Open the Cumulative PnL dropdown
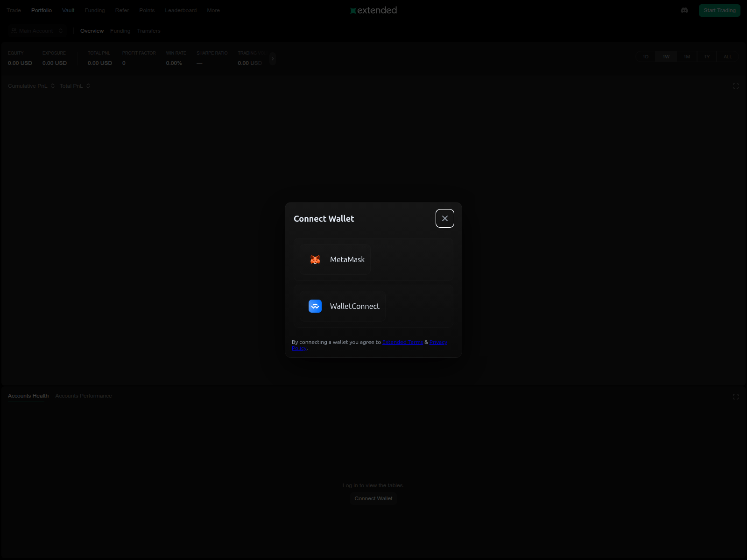This screenshot has width=747, height=560. coord(31,86)
